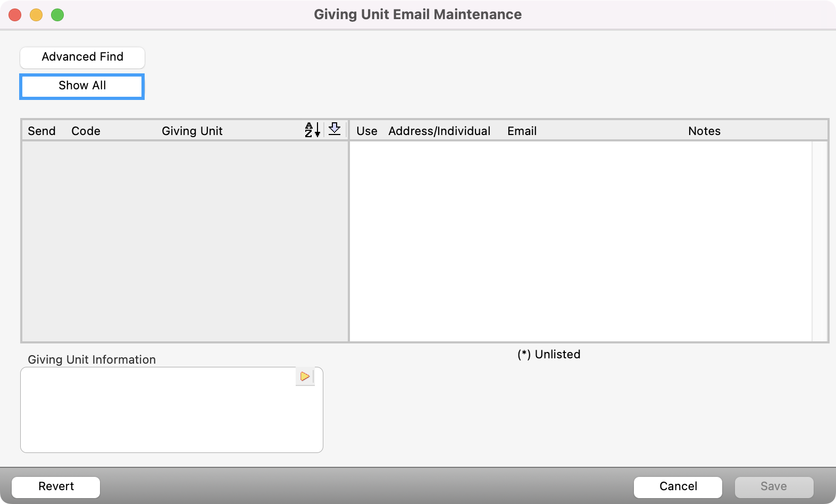Click the A-Z sort icon

(x=312, y=130)
